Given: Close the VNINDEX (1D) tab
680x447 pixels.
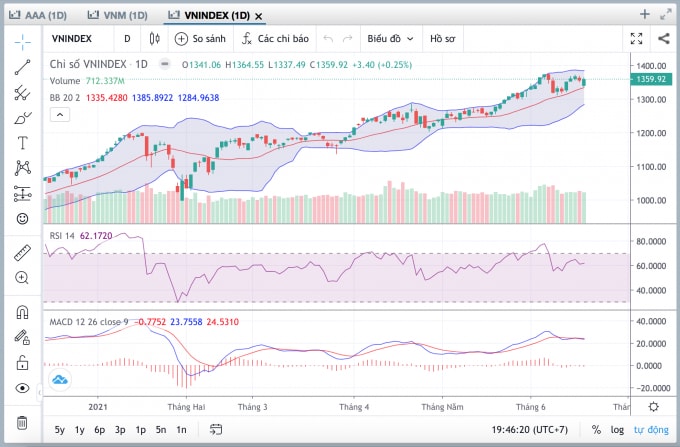Looking at the screenshot, I should [258, 16].
